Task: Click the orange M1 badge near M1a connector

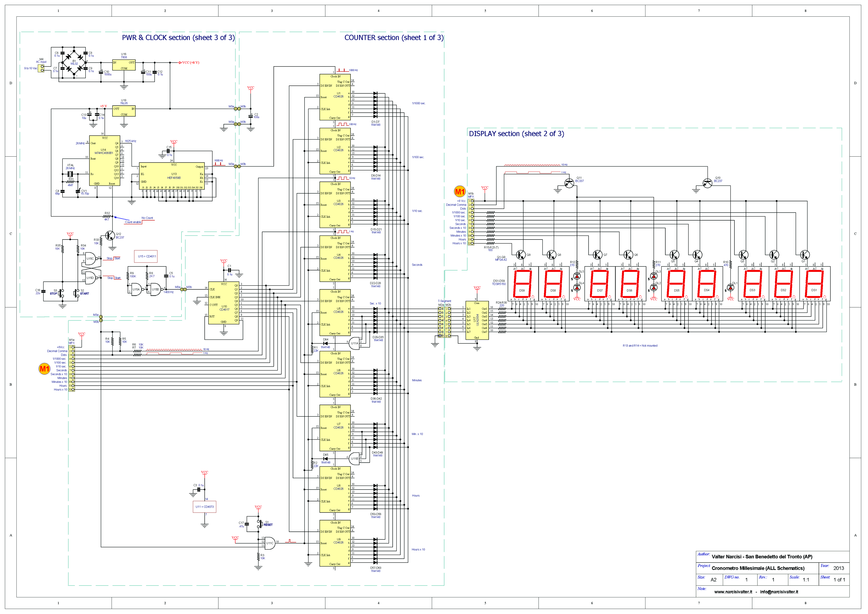Action: pyautogui.click(x=45, y=369)
